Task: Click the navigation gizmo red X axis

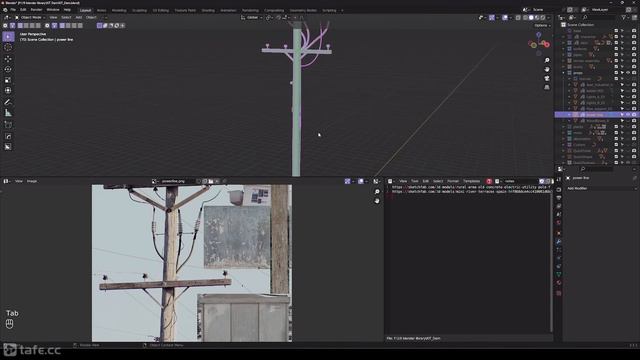Action: (547, 44)
